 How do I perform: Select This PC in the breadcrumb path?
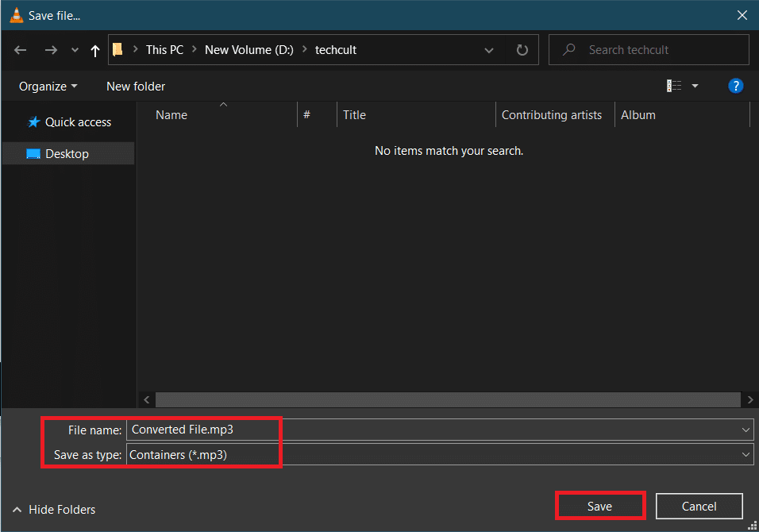click(x=164, y=50)
